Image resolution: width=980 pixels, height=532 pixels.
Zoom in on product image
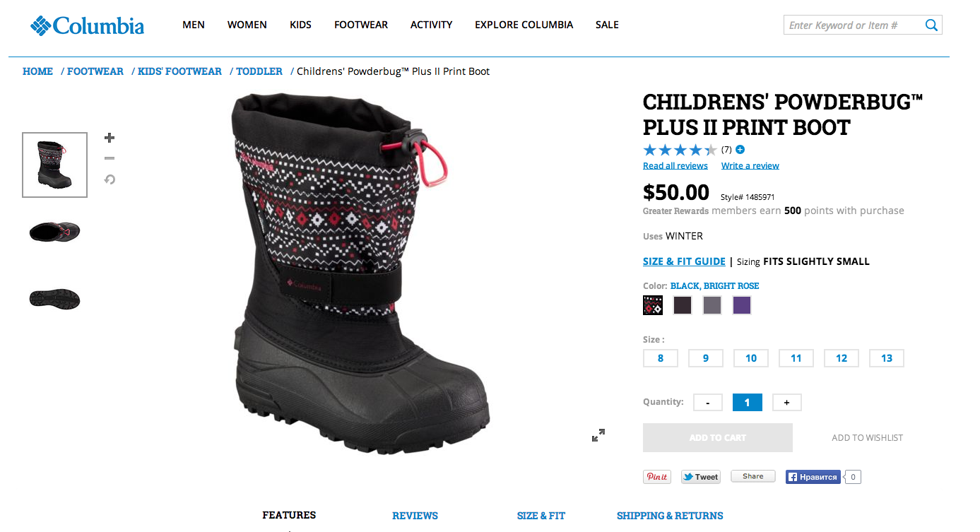[x=110, y=138]
